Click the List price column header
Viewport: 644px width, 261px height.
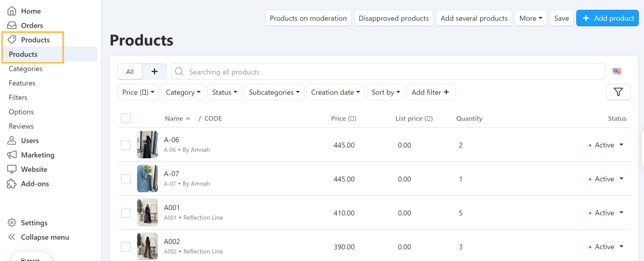[x=414, y=118]
